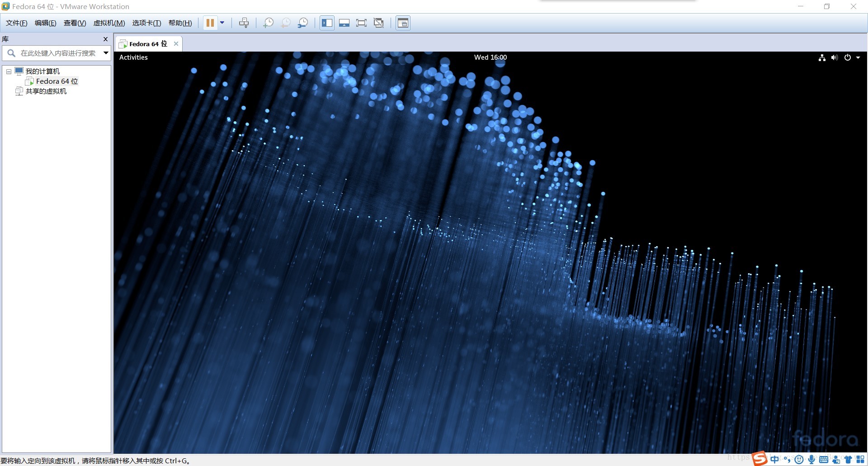
Task: Select 共享的虚拟机 in the library
Action: coord(46,91)
